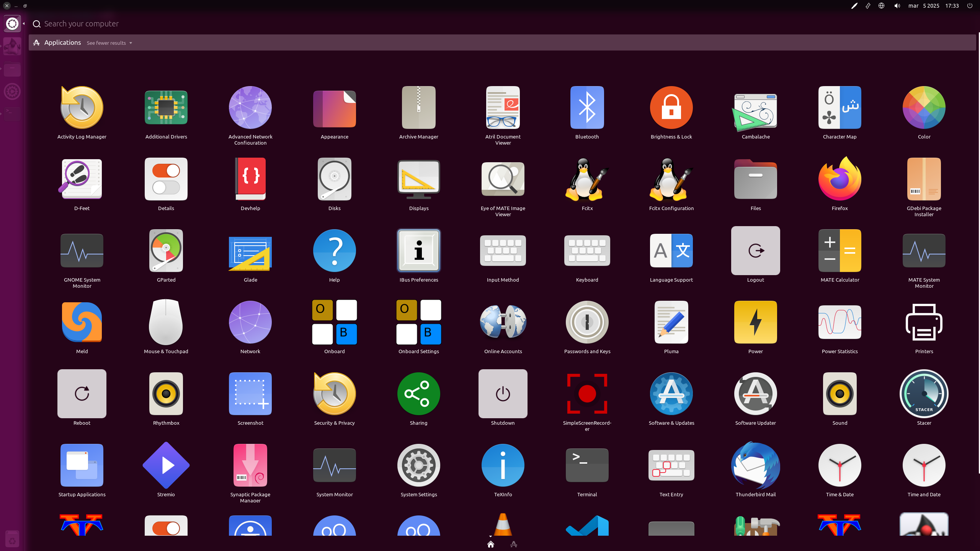Viewport: 980px width, 551px height.
Task: Open Bluetooth settings icon
Action: 587,108
